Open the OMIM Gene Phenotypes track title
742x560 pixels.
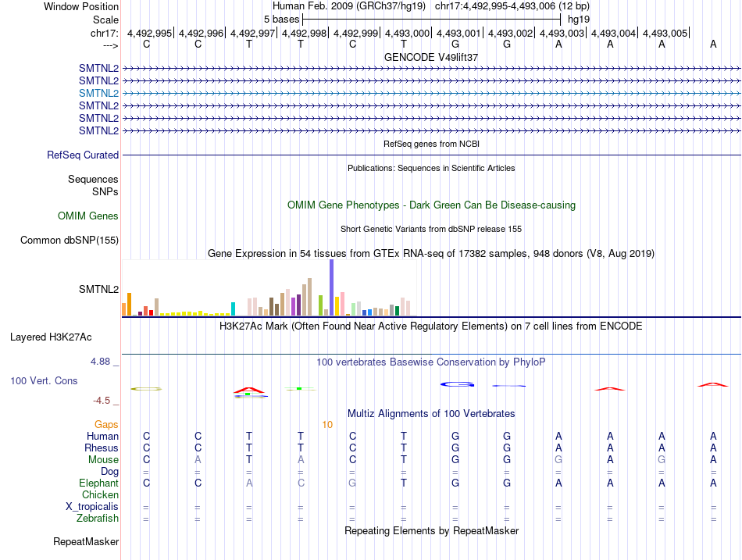(x=431, y=205)
